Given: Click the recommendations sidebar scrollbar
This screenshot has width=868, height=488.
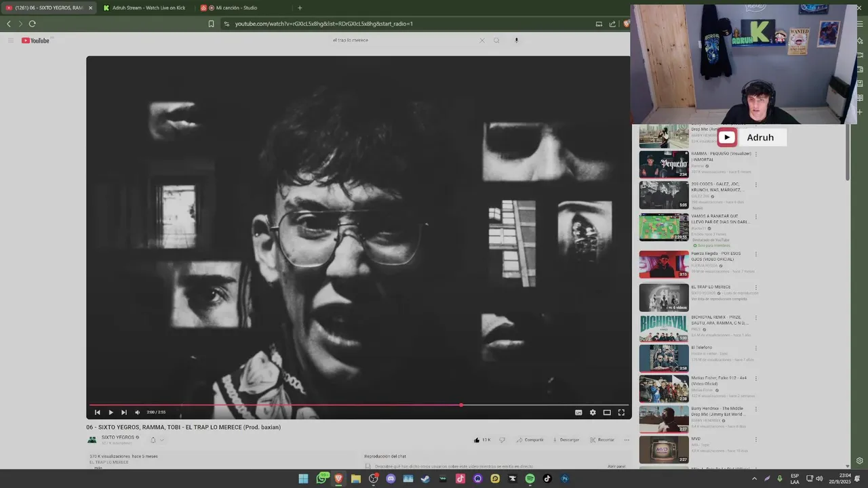Looking at the screenshot, I should [848, 152].
